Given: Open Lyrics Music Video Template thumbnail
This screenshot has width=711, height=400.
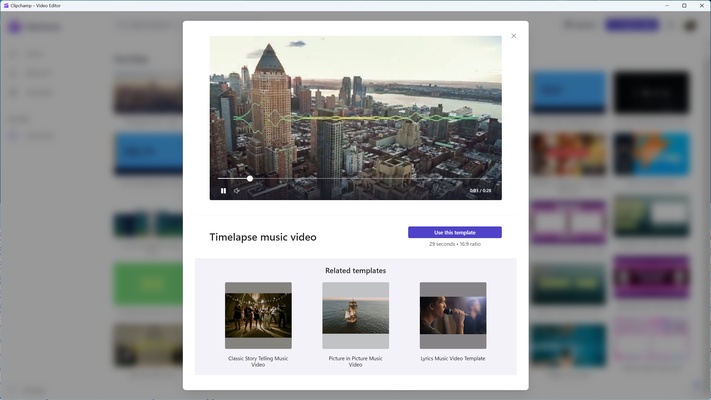Looking at the screenshot, I should point(453,315).
